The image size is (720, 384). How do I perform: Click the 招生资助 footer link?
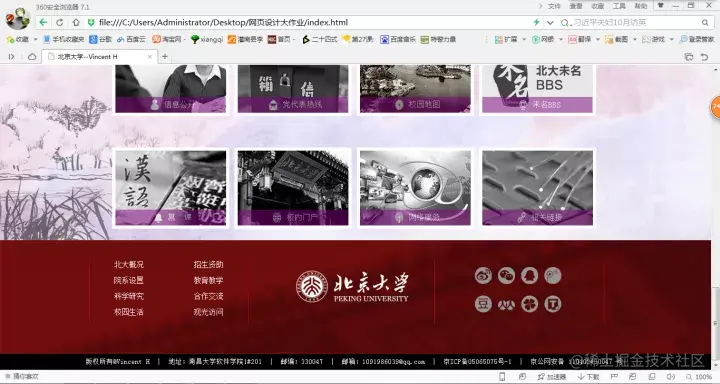point(208,265)
